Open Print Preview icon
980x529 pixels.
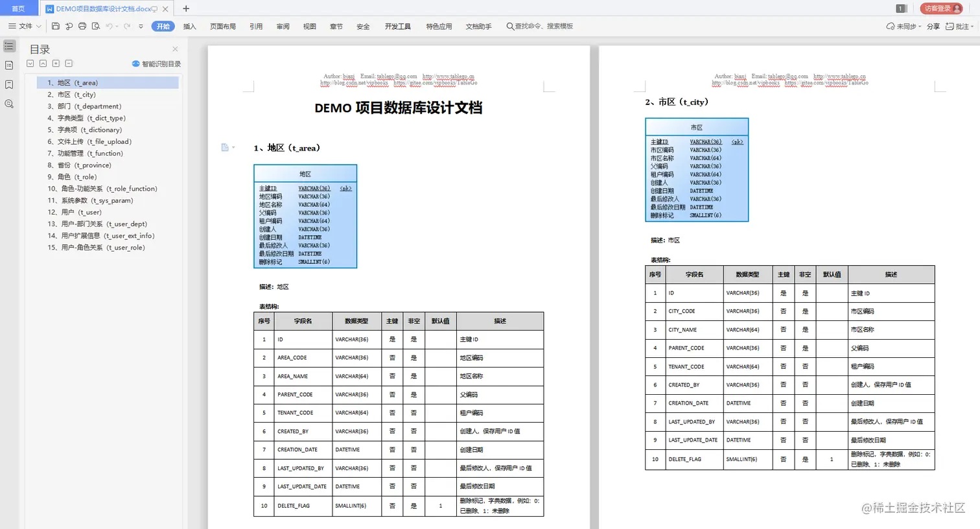point(96,27)
